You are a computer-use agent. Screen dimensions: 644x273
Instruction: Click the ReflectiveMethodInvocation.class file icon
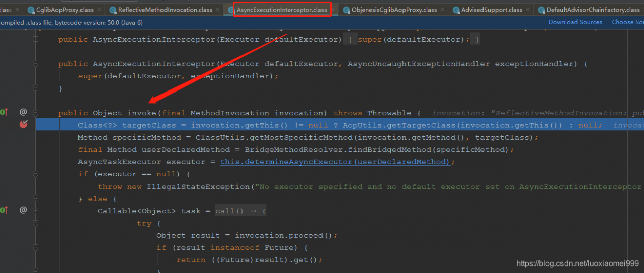tap(113, 10)
